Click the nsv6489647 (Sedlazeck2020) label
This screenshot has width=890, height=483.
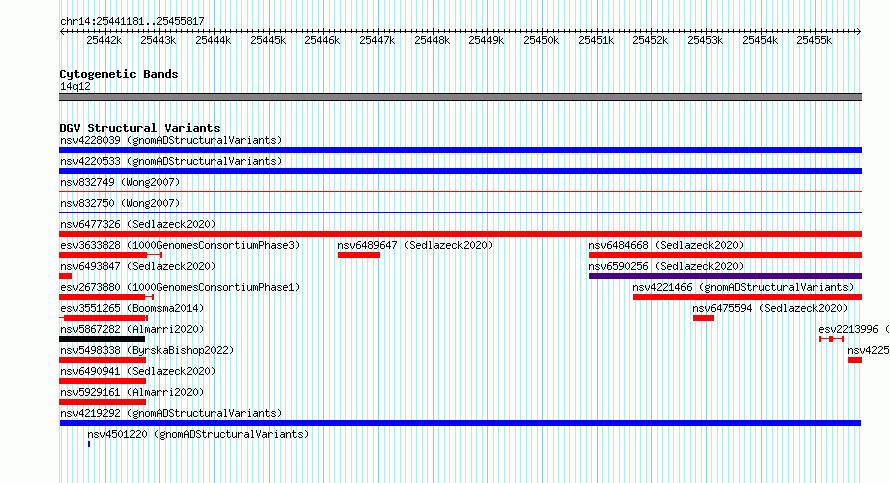[415, 245]
